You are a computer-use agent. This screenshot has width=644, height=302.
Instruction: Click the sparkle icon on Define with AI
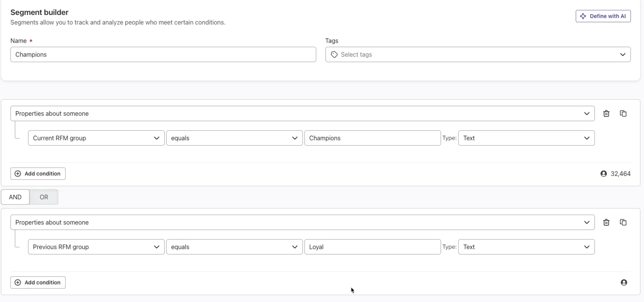click(x=583, y=16)
